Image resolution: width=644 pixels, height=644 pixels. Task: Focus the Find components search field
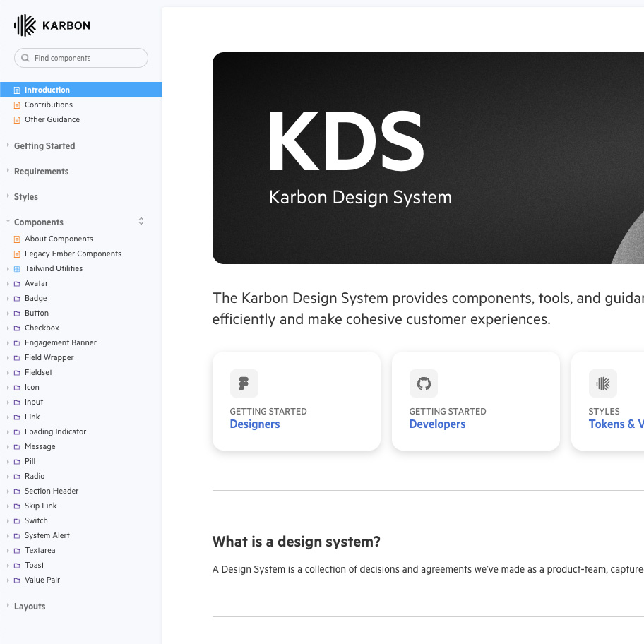coord(85,58)
